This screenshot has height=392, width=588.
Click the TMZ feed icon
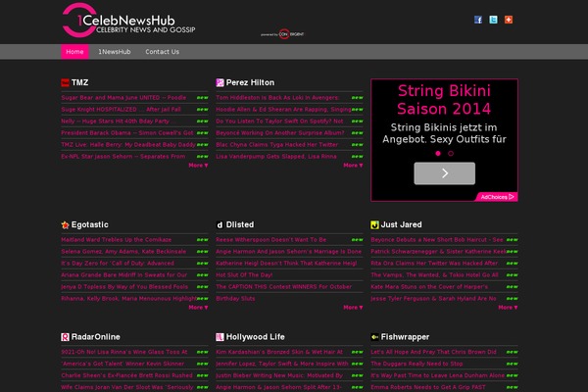click(65, 82)
